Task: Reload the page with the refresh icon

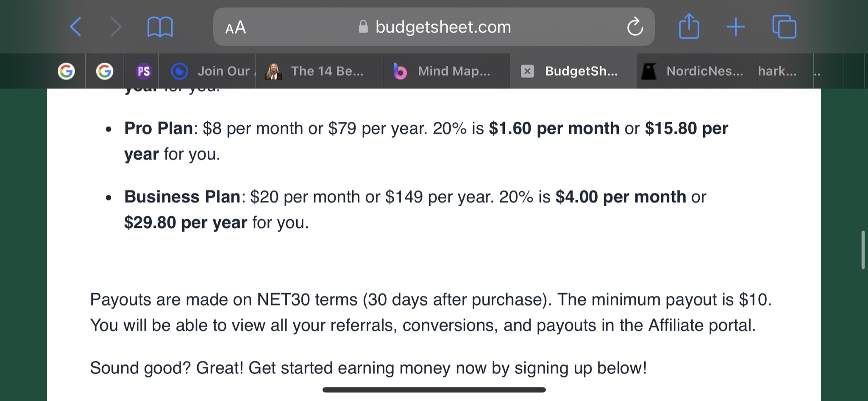Action: (635, 27)
